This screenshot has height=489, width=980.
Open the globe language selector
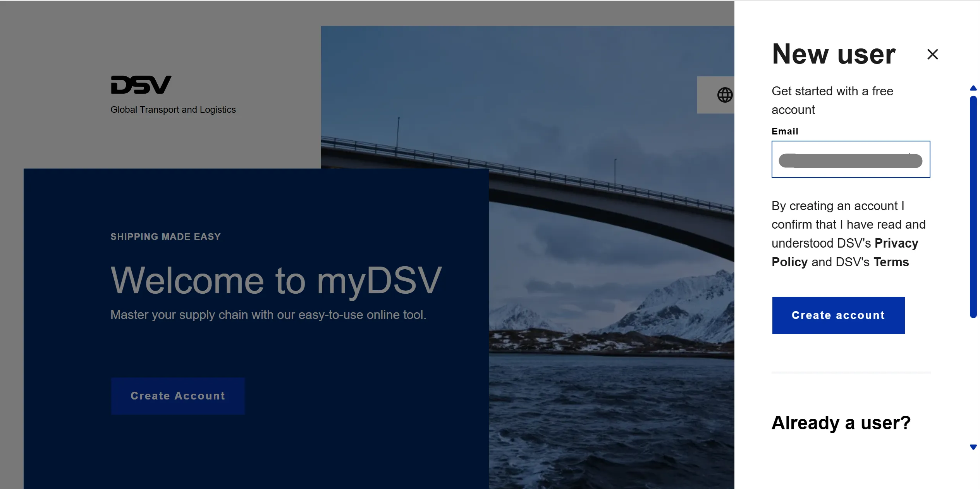click(x=724, y=95)
